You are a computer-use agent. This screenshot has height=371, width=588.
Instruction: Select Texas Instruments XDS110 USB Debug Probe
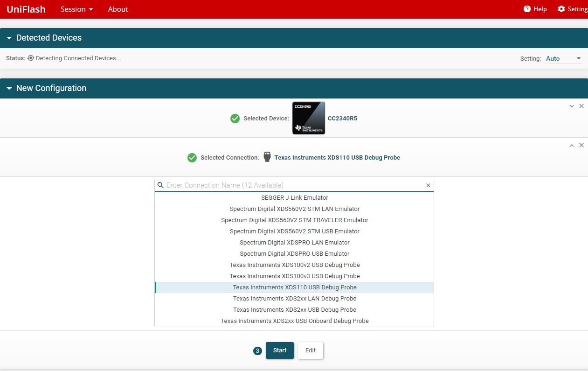[x=294, y=287]
